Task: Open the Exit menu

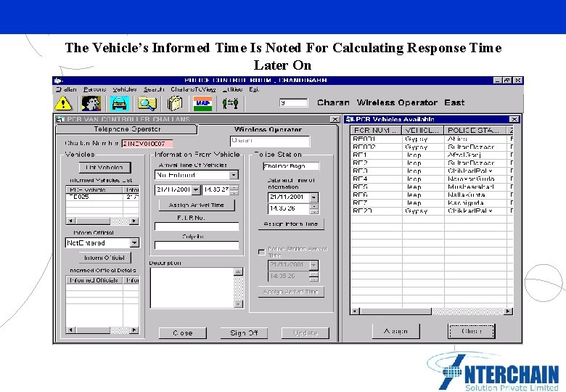Action: 254,89
